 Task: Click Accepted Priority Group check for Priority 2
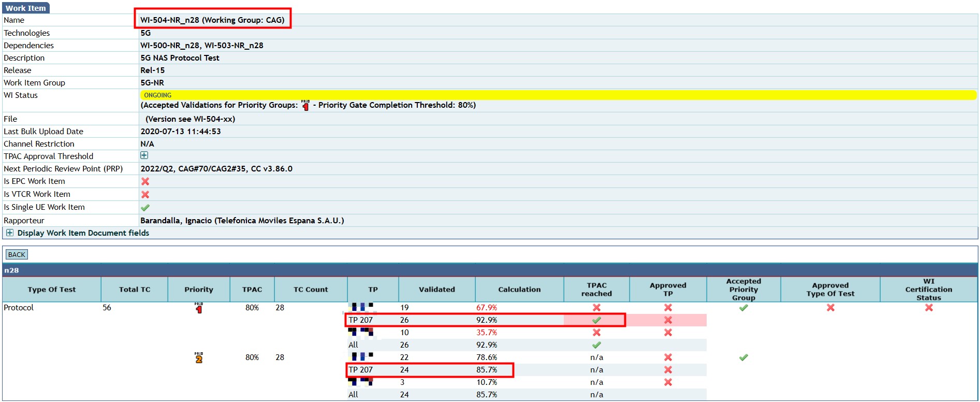tap(743, 357)
